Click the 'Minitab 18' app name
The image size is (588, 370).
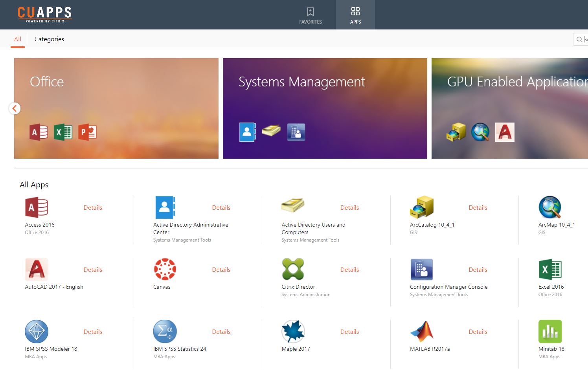pos(551,349)
